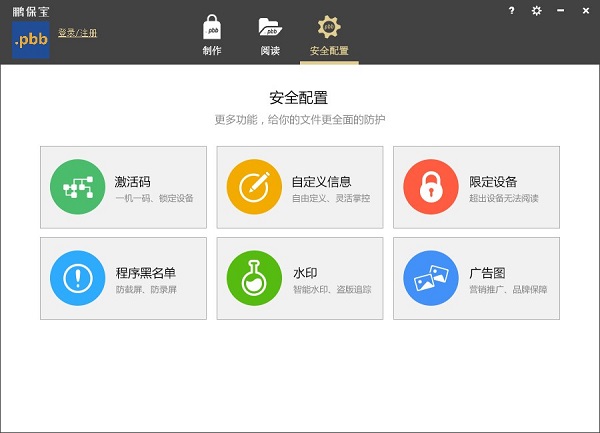Click the text 防截屏、防录屏

coord(146,290)
